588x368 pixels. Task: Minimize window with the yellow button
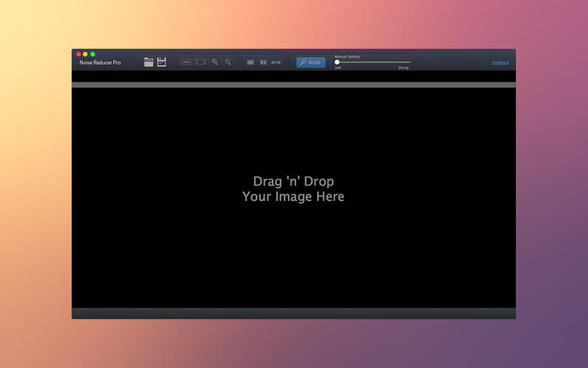(x=85, y=54)
